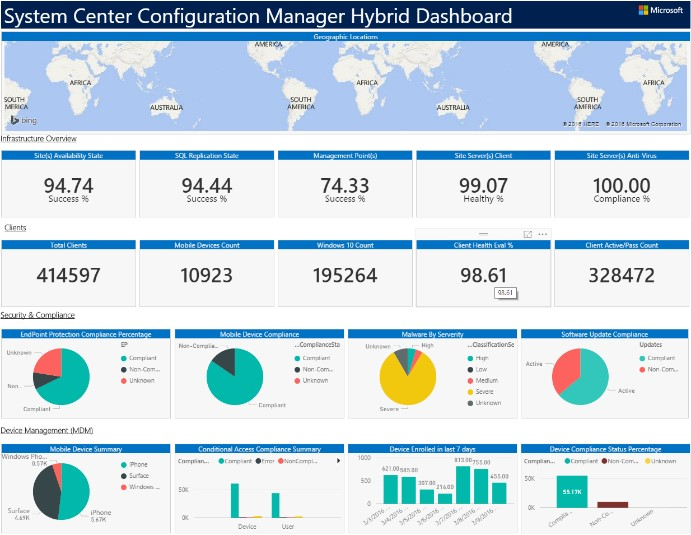The image size is (691, 535).
Task: Click Device teal bar in Conditional Access chart
Action: (235, 501)
